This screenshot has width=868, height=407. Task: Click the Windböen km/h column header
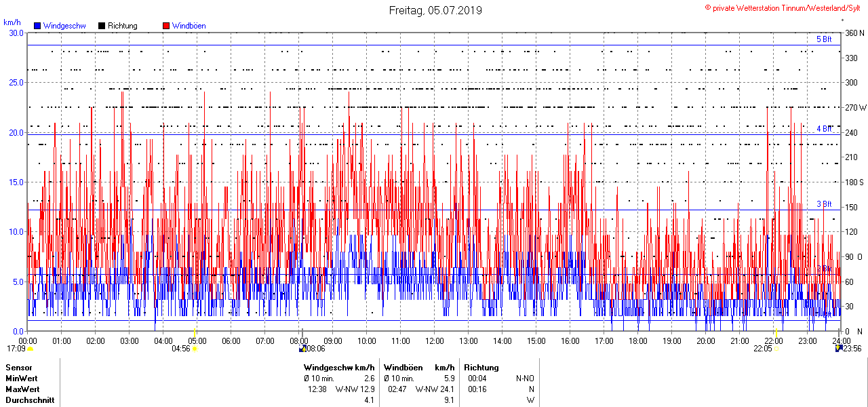coord(419,367)
